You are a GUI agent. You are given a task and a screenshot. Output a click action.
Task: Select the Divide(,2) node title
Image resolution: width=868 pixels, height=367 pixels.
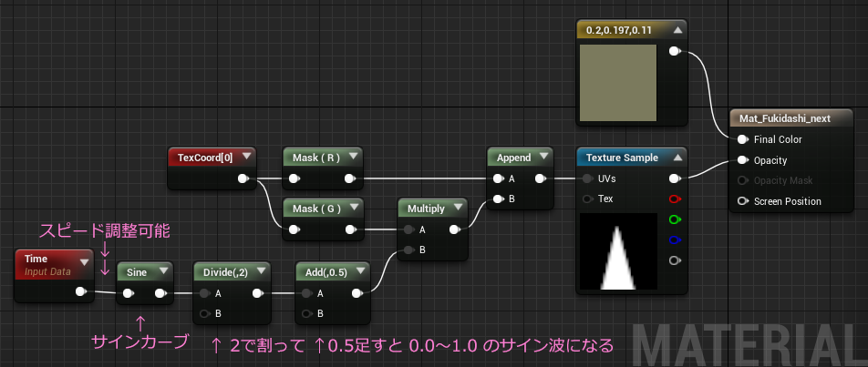tap(226, 271)
